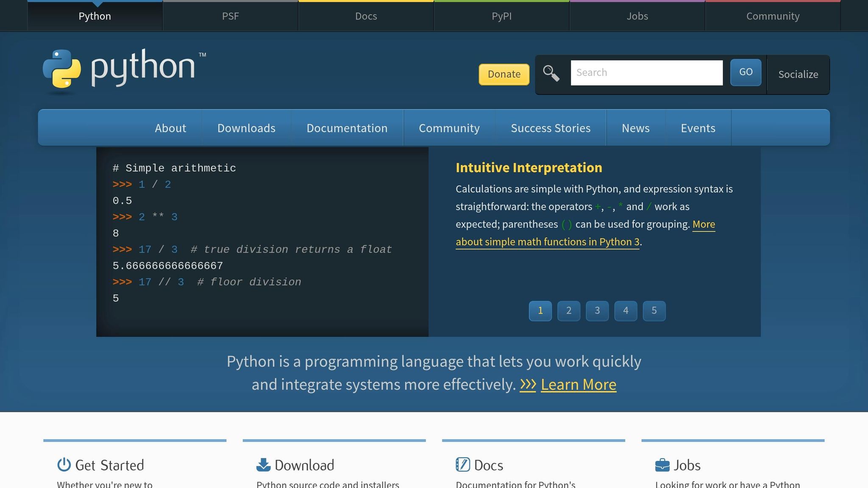The width and height of the screenshot is (868, 488).
Task: Click the Docs notepad icon
Action: tap(463, 465)
